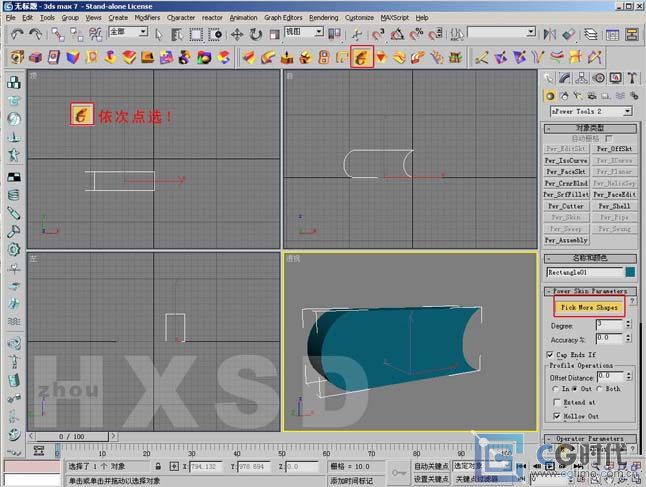
Task: Click the Pwr_Assembly button
Action: click(566, 240)
